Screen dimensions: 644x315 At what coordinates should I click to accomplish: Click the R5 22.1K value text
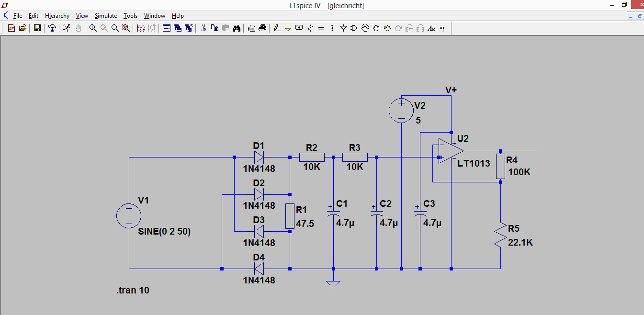pyautogui.click(x=520, y=243)
